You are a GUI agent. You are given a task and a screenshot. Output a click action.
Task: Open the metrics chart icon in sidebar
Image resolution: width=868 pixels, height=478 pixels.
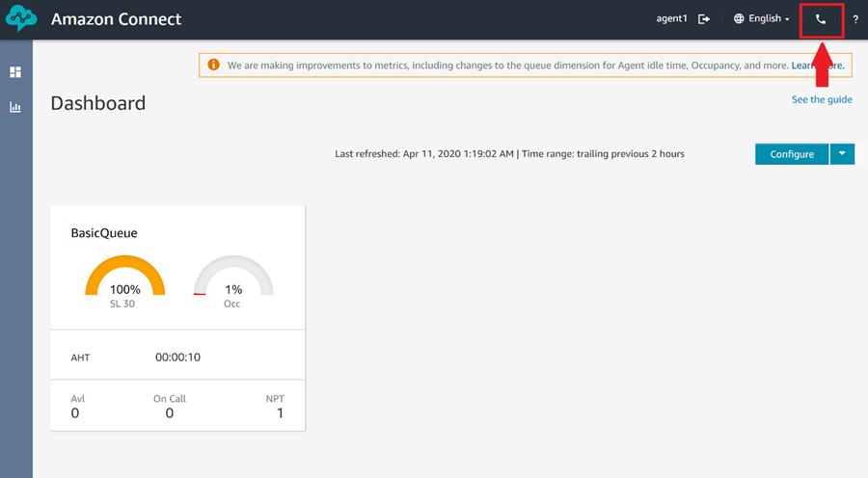pos(15,107)
